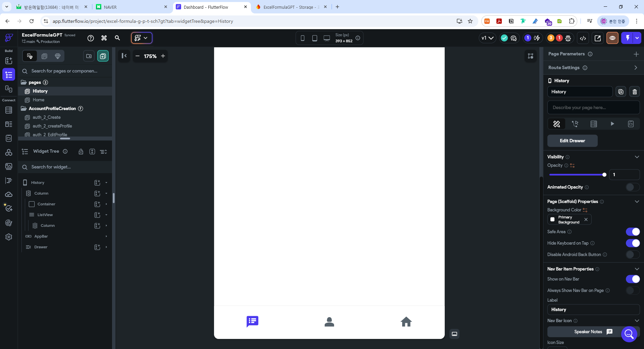Image resolution: width=644 pixels, height=349 pixels.
Task: Add Page Parameter plus icon
Action: pyautogui.click(x=636, y=54)
